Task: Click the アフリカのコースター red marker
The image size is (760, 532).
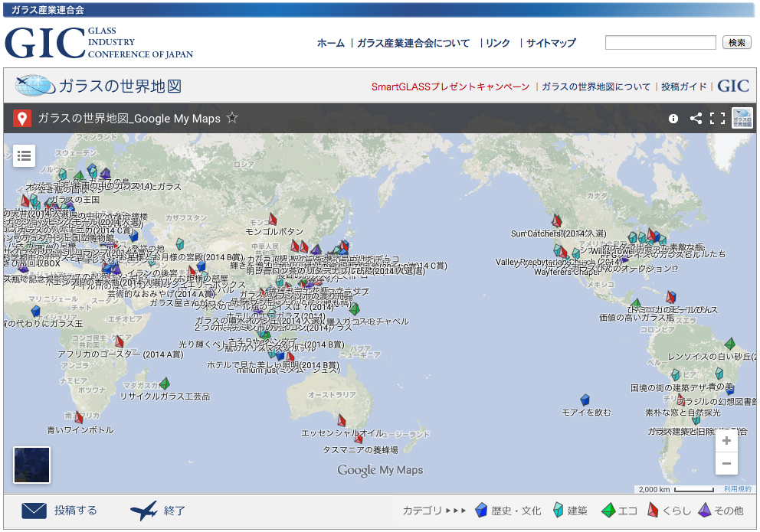Action: (120, 341)
